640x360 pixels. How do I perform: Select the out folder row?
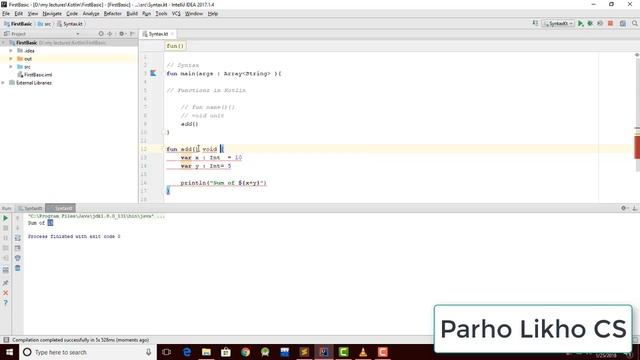tap(69, 59)
